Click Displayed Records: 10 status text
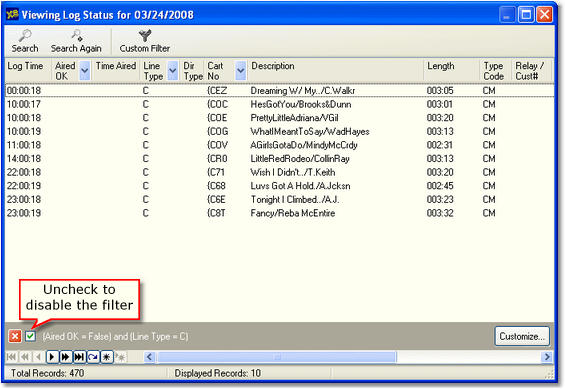 pyautogui.click(x=218, y=373)
